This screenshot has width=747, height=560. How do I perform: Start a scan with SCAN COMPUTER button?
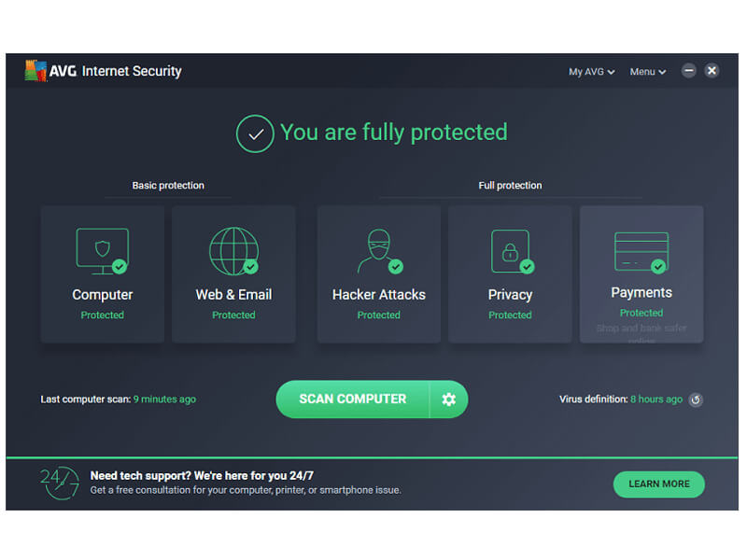[x=353, y=399]
